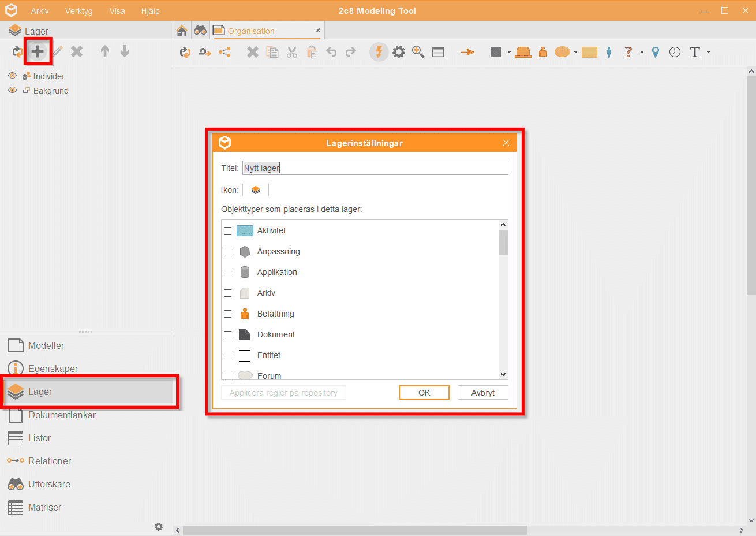The image size is (756, 536).
Task: Check the Anpassning checkbox
Action: [x=227, y=251]
